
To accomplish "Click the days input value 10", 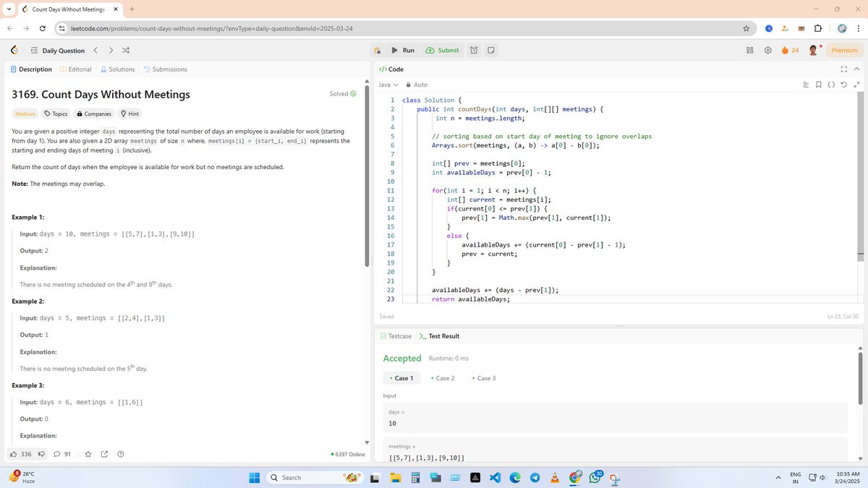I will (392, 423).
